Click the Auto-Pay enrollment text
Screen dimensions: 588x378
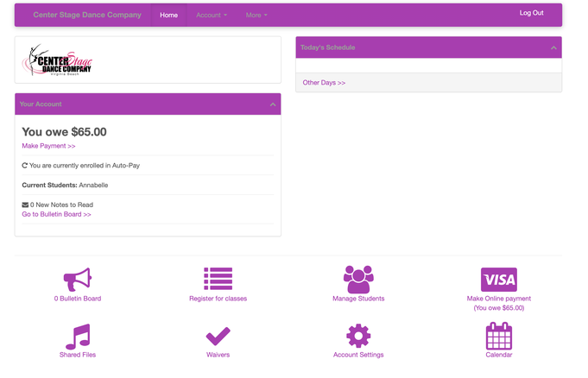[x=85, y=166]
